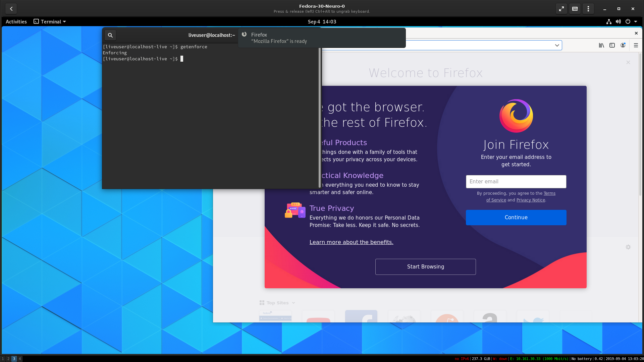644x362 pixels.
Task: Click the Continue button
Action: coord(516,218)
